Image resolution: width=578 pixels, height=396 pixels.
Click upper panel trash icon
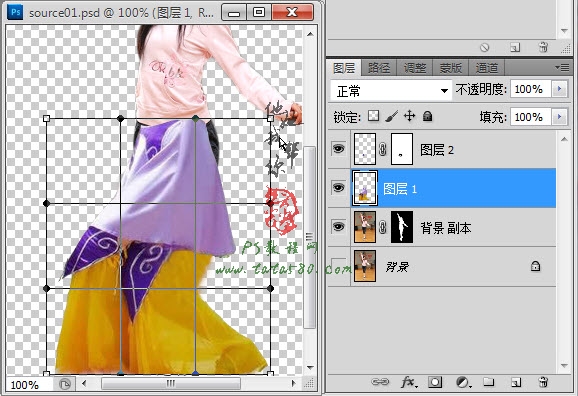coord(543,47)
